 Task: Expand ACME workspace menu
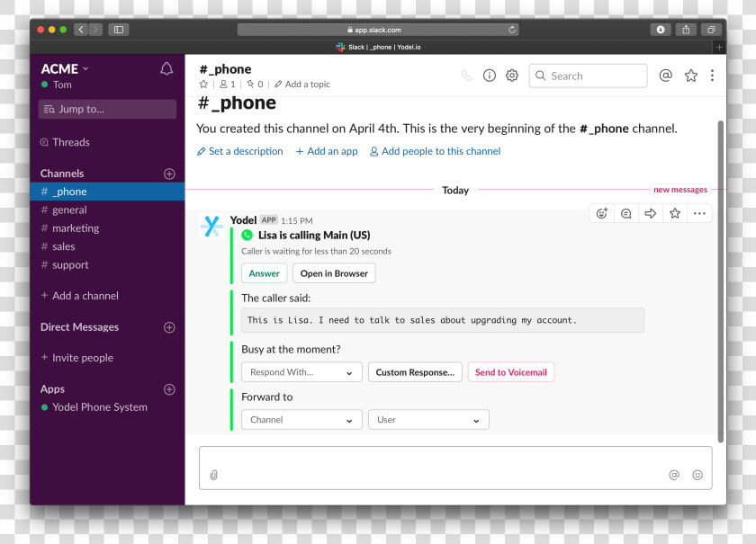click(x=65, y=69)
